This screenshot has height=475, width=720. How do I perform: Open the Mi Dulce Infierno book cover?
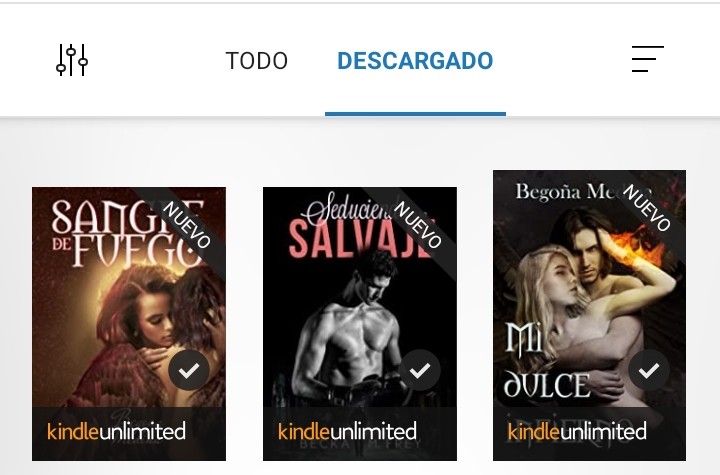tap(590, 316)
